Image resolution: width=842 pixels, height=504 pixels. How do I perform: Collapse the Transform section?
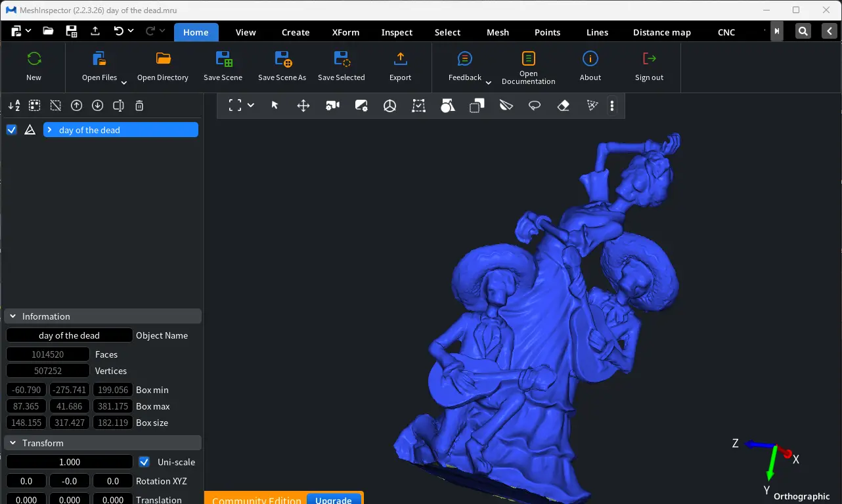click(x=12, y=443)
